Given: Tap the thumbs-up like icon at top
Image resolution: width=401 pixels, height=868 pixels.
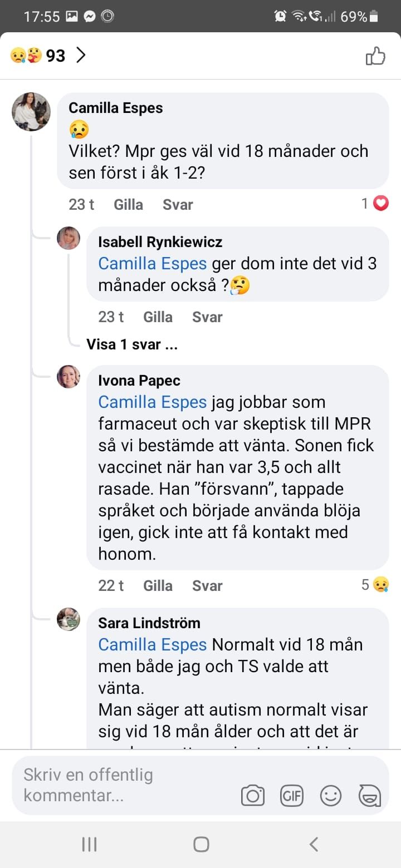Looking at the screenshot, I should [x=375, y=56].
